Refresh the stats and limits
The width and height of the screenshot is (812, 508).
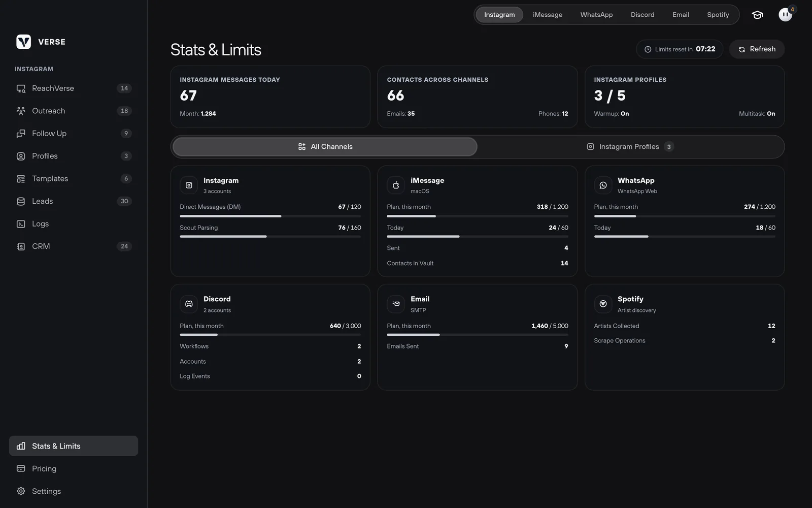757,49
